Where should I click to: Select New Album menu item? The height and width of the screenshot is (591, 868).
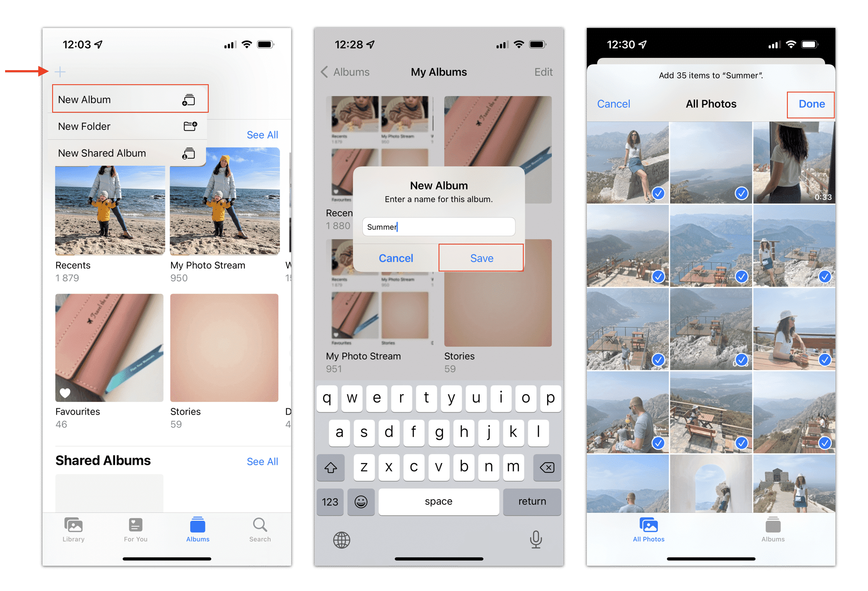[124, 100]
